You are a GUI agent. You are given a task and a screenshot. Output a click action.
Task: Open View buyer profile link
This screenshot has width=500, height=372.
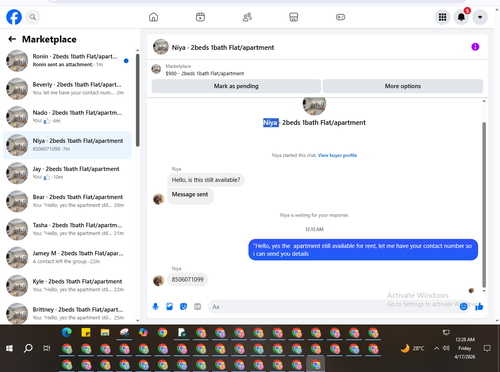337,155
